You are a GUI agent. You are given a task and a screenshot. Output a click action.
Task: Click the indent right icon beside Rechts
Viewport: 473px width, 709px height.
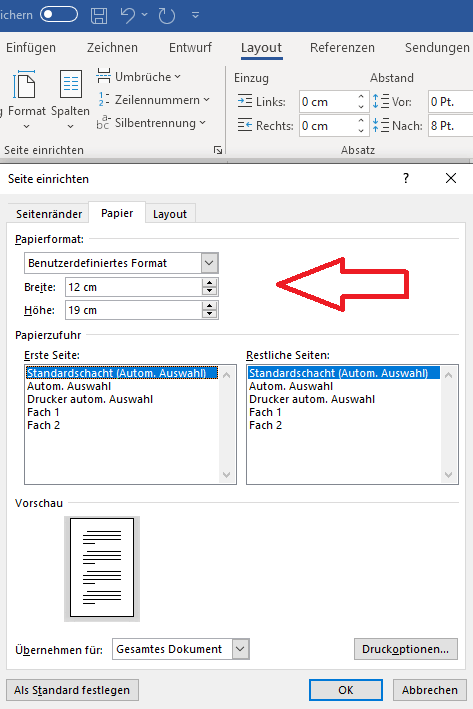pos(245,125)
